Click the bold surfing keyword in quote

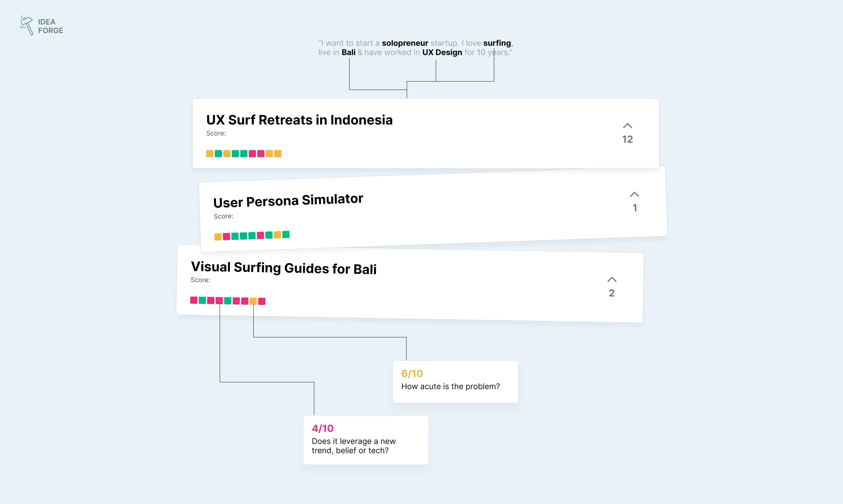pyautogui.click(x=497, y=43)
